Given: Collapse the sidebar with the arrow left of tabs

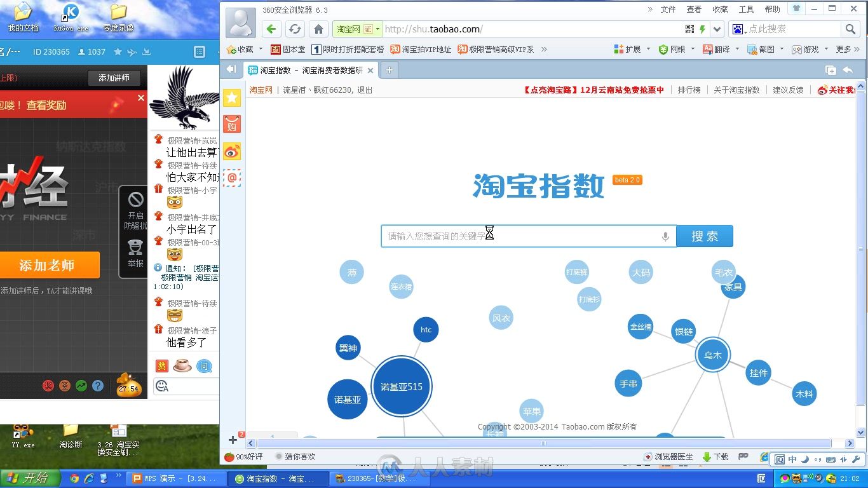Looking at the screenshot, I should pyautogui.click(x=231, y=69).
